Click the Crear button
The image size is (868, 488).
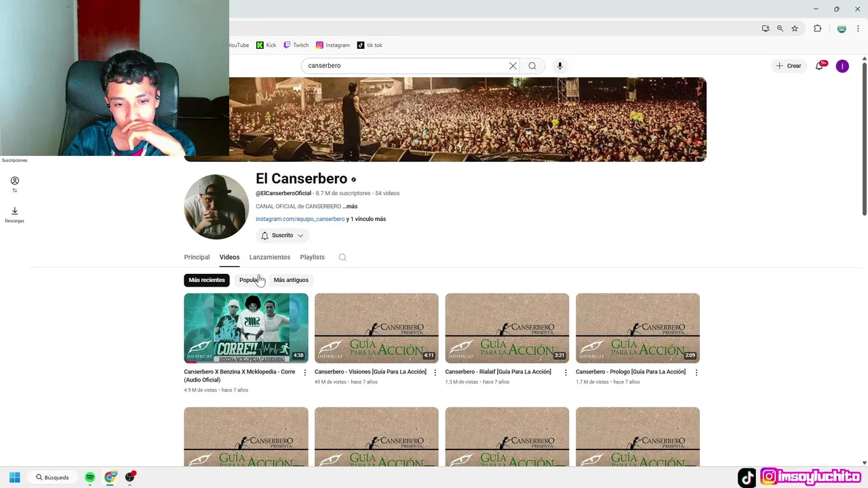[x=789, y=66]
